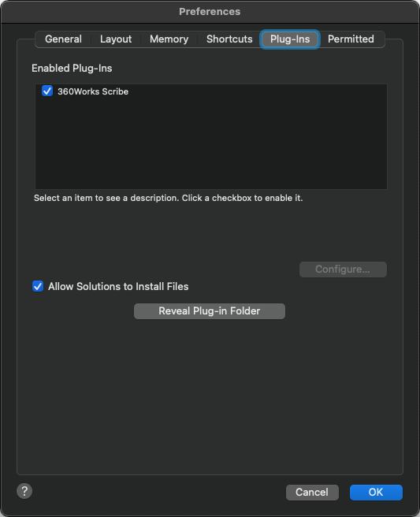The width and height of the screenshot is (420, 517).
Task: Click the Enabled Plug-Ins heading text
Action: coord(72,69)
